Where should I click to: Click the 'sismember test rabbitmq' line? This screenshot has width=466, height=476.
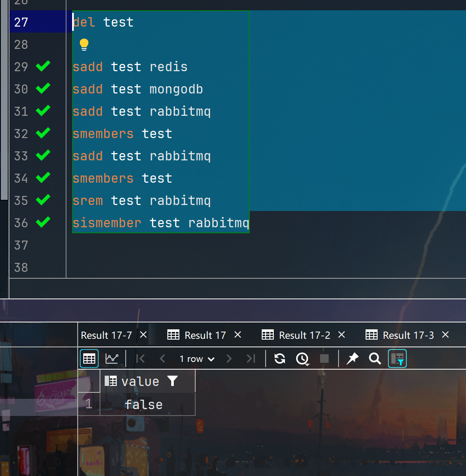pos(161,223)
